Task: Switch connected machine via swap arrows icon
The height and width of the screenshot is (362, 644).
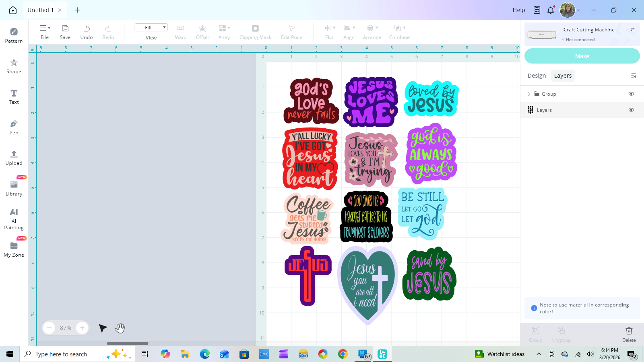Action: click(632, 29)
